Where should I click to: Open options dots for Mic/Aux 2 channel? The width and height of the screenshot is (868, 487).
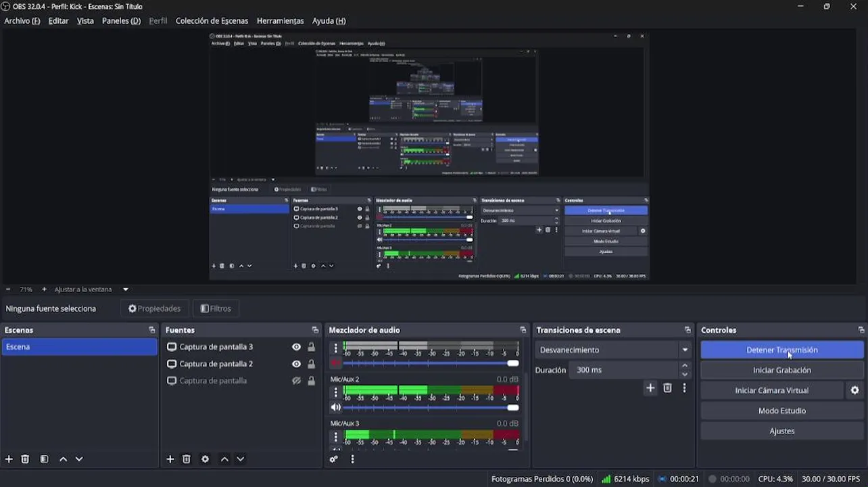pos(335,392)
